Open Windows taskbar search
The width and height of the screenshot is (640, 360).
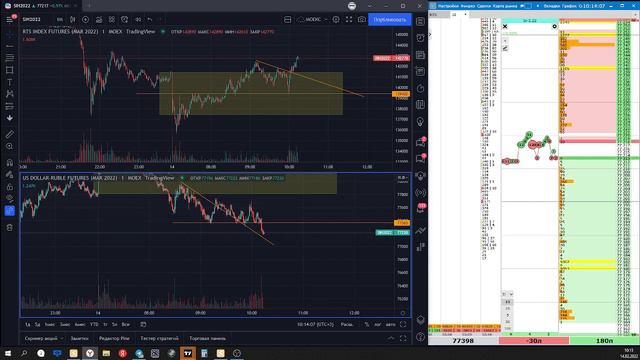(24, 353)
